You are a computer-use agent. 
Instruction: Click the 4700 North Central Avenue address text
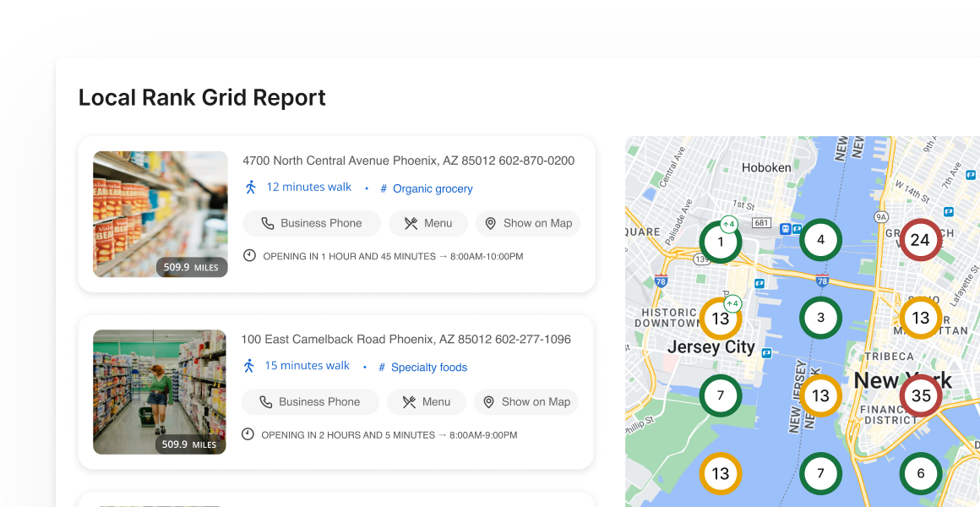click(408, 161)
